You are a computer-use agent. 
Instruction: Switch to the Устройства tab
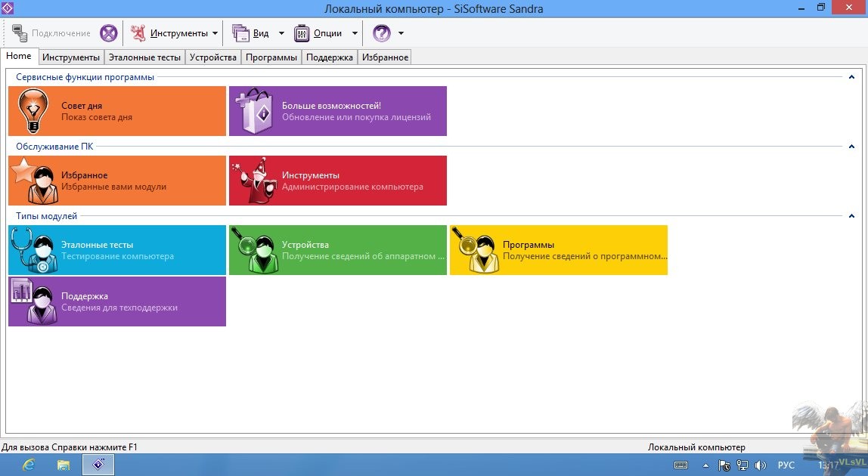point(213,57)
